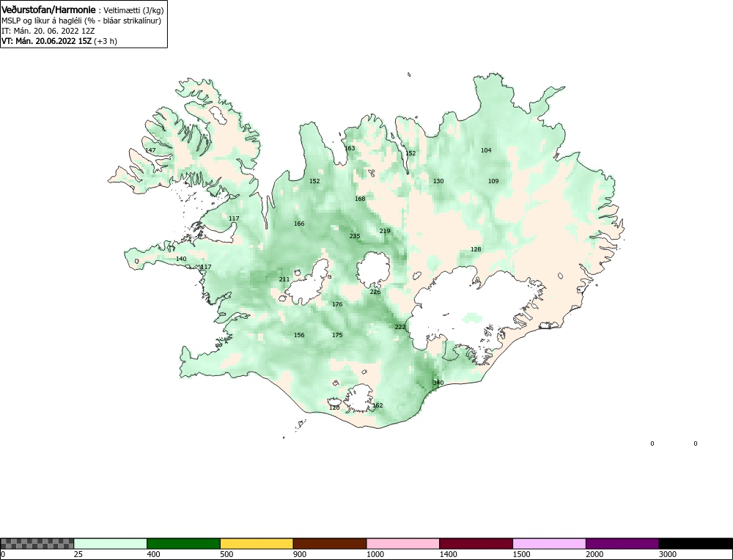Click the 120 map value

[x=334, y=408]
